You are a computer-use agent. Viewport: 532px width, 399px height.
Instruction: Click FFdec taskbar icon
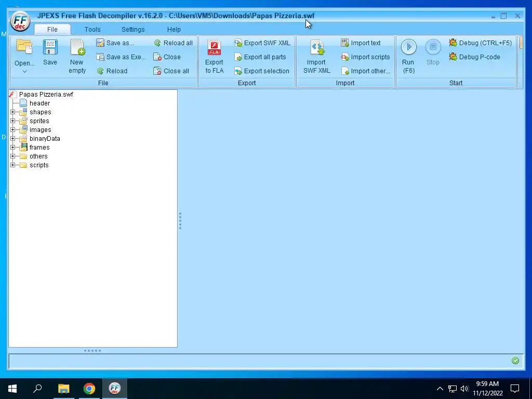click(115, 389)
